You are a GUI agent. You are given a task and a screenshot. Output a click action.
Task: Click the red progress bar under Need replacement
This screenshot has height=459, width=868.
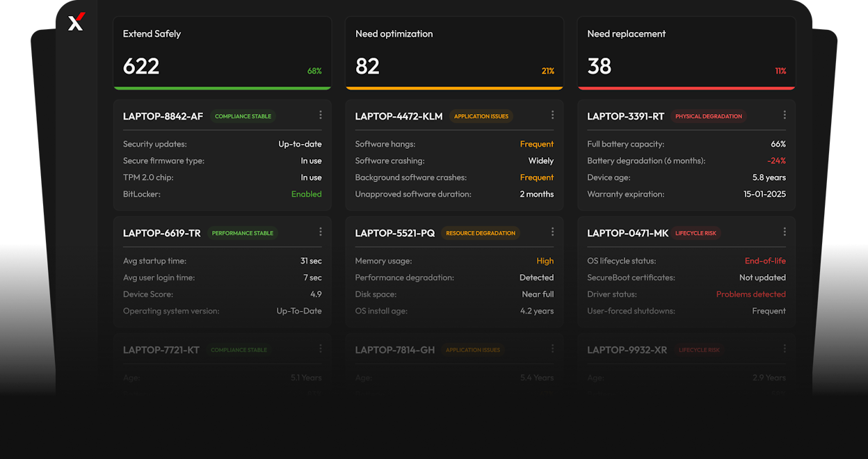686,88
